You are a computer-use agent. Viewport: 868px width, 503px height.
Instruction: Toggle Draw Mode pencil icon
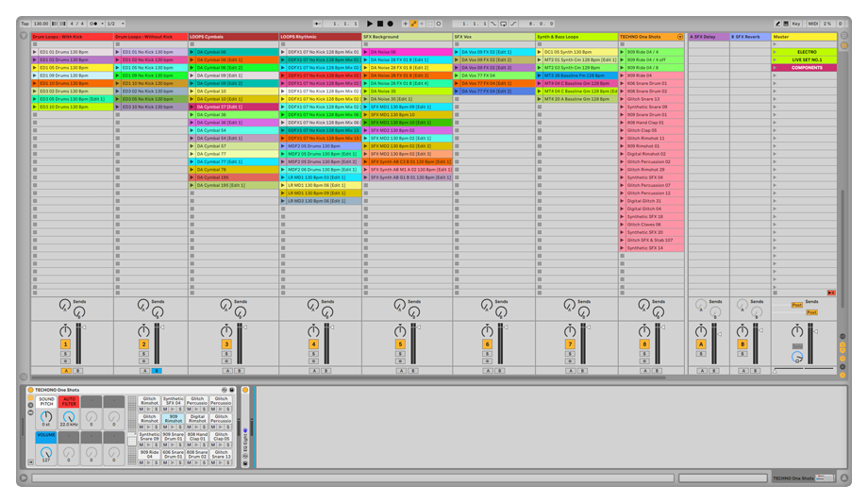pos(777,24)
